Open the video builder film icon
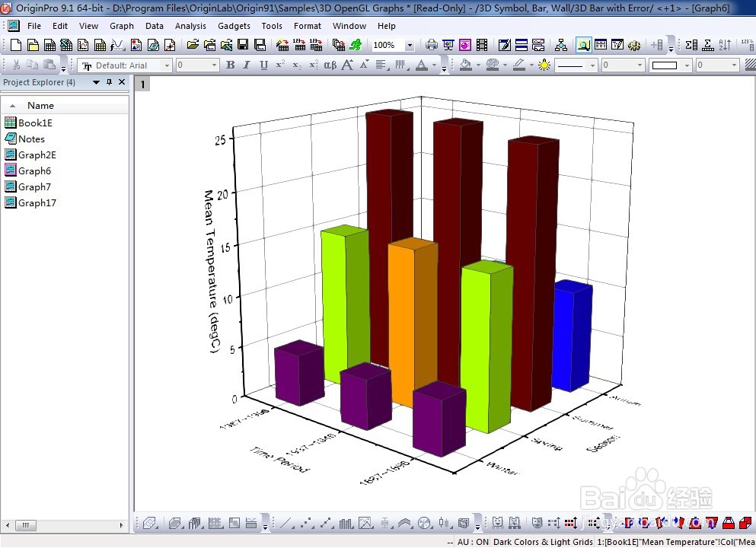Screen dimensions: 756x548 482,46
